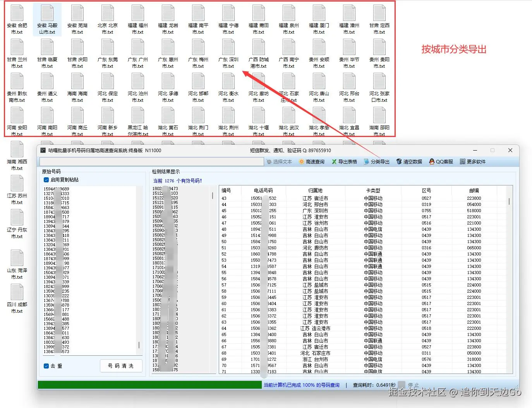Click the 区号 column header

[x=426, y=190]
